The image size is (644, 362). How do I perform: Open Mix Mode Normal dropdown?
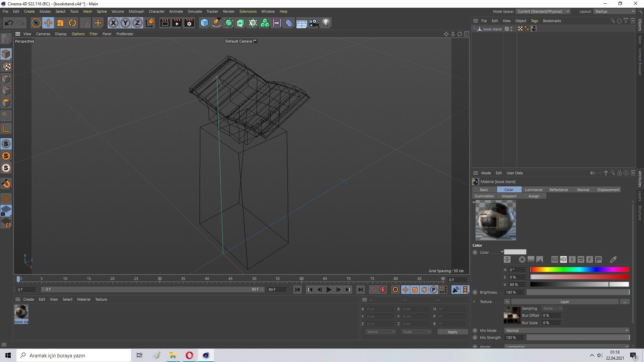(x=567, y=330)
